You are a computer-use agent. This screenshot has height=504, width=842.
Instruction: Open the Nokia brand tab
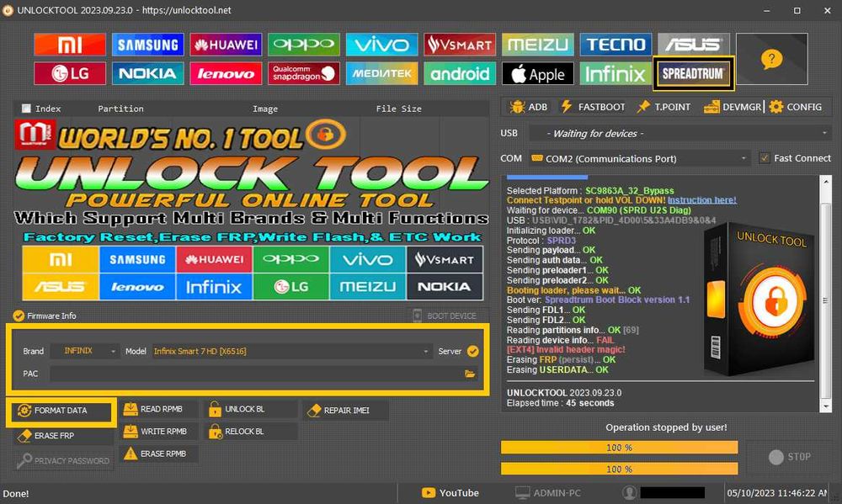coord(147,73)
